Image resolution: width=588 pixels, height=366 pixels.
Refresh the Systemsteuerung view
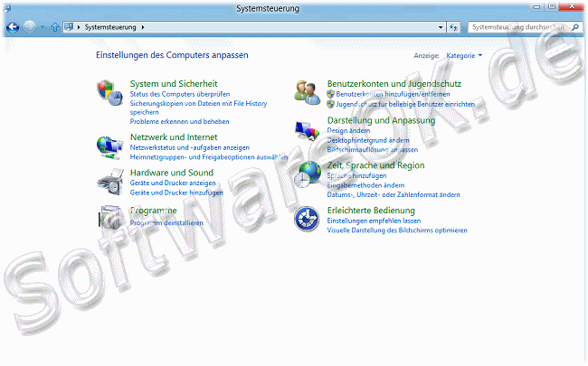pyautogui.click(x=453, y=27)
